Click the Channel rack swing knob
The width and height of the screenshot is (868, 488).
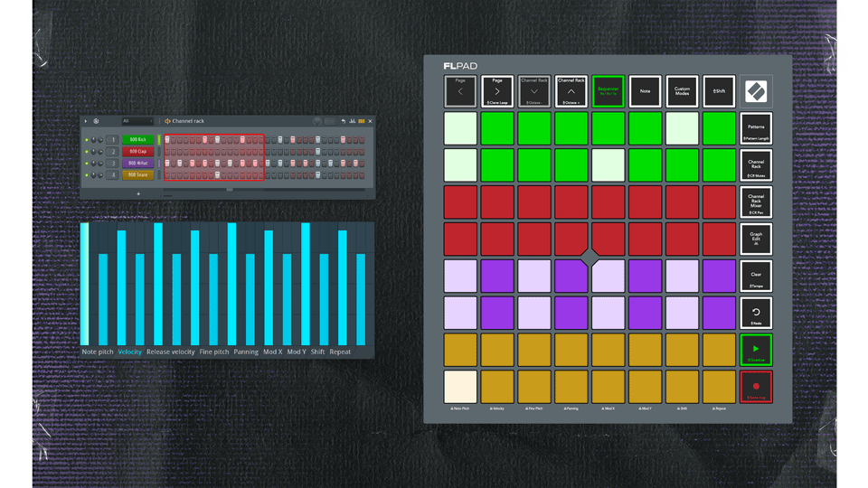[x=317, y=121]
